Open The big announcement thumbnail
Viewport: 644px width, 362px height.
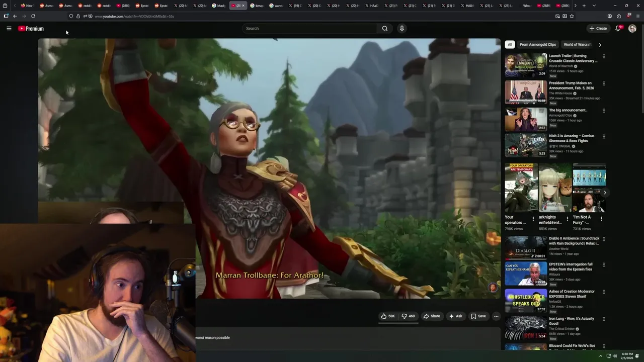coord(526,119)
